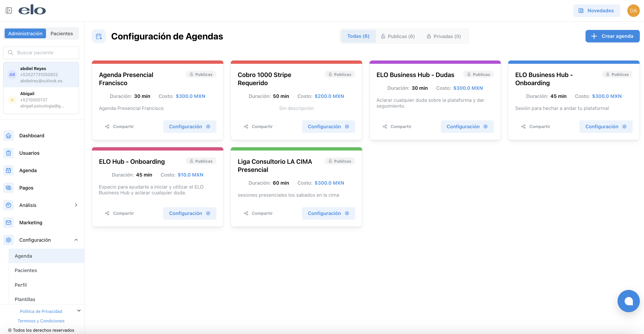Click the gear icon on Liga Consultorio LA CIMA card
Viewport: 644px width, 334px height.
[347, 213]
